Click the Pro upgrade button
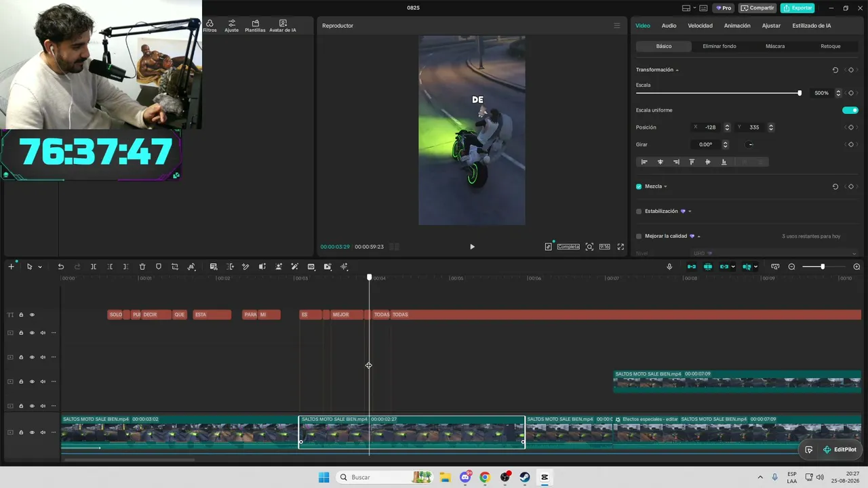 tap(724, 8)
